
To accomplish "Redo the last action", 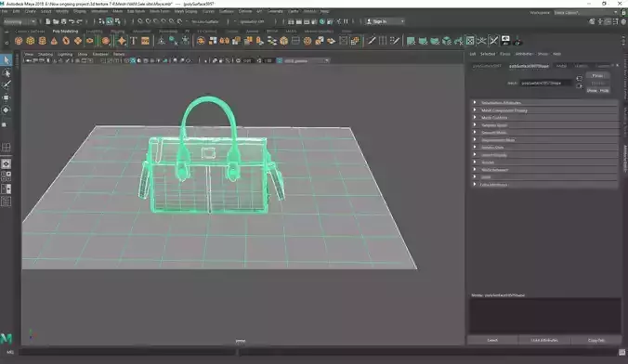I will point(79,21).
